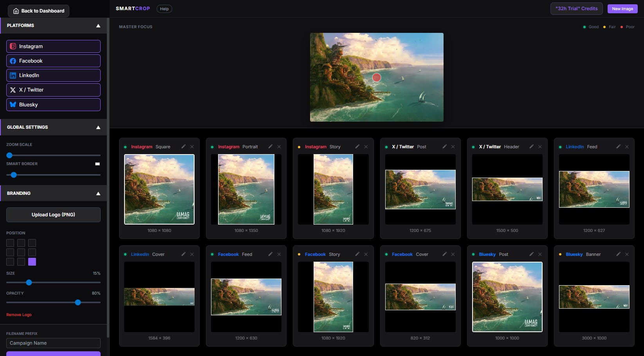This screenshot has width=644, height=356.
Task: Select the X / Twitter Header preview thumbnail
Action: (507, 189)
